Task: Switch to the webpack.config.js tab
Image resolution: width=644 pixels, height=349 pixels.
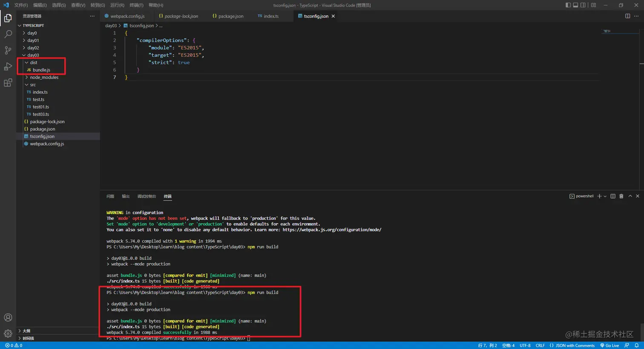Action: (x=127, y=16)
